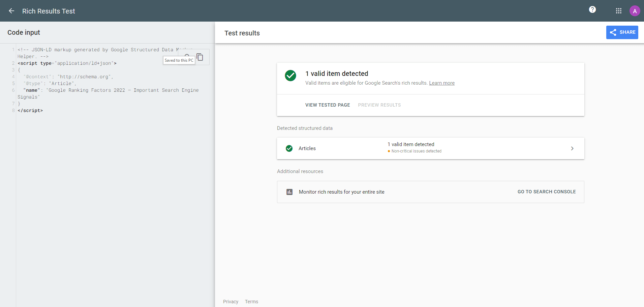Open the help question mark icon
Screen dimensions: 644x307
592,10
